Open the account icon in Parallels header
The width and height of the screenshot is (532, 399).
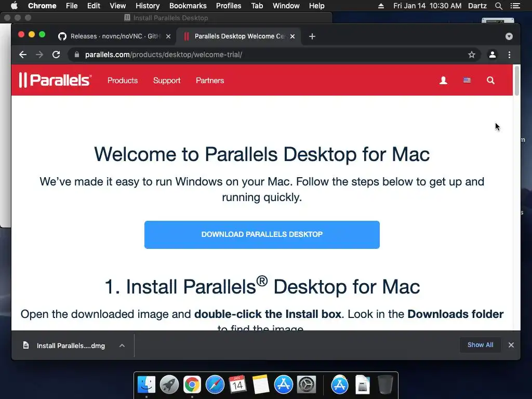(443, 81)
